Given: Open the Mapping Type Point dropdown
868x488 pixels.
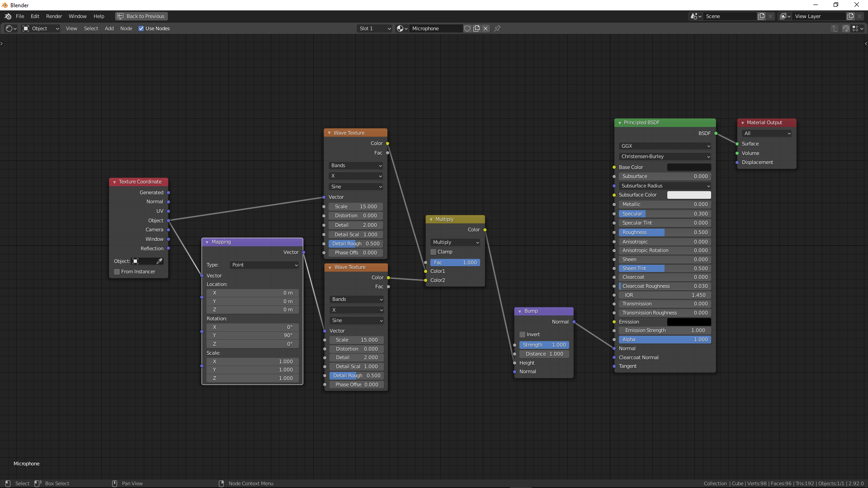Looking at the screenshot, I should point(264,265).
